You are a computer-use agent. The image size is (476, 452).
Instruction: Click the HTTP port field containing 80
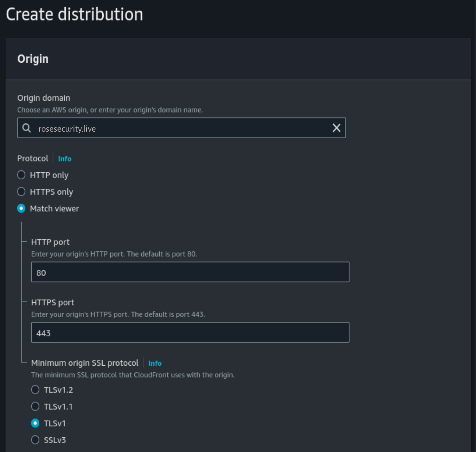[x=190, y=272]
